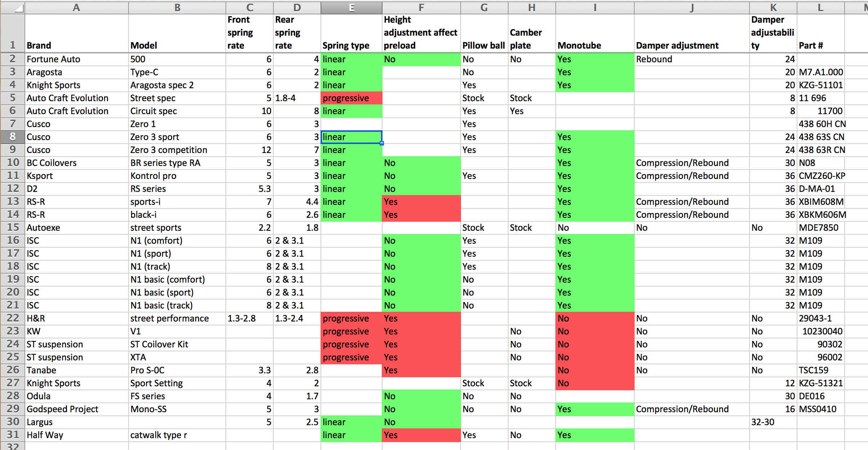The width and height of the screenshot is (868, 450).
Task: Click the 'Monotube' header cell
Action: [x=595, y=33]
